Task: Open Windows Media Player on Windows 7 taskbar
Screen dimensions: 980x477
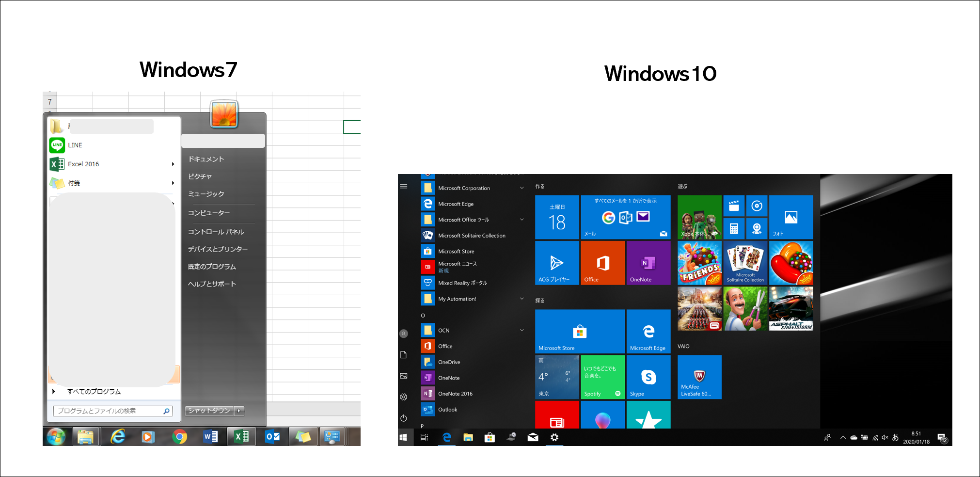Action: (148, 437)
